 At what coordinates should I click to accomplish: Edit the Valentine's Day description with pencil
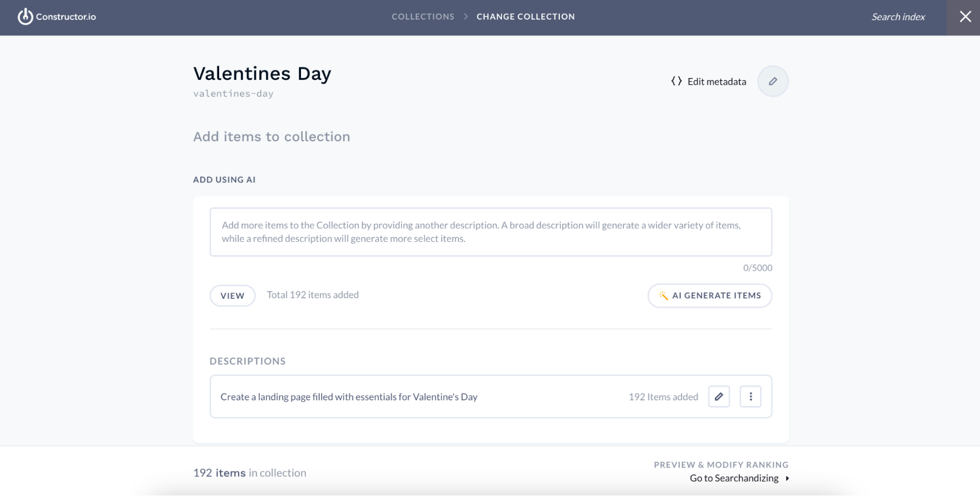[719, 396]
